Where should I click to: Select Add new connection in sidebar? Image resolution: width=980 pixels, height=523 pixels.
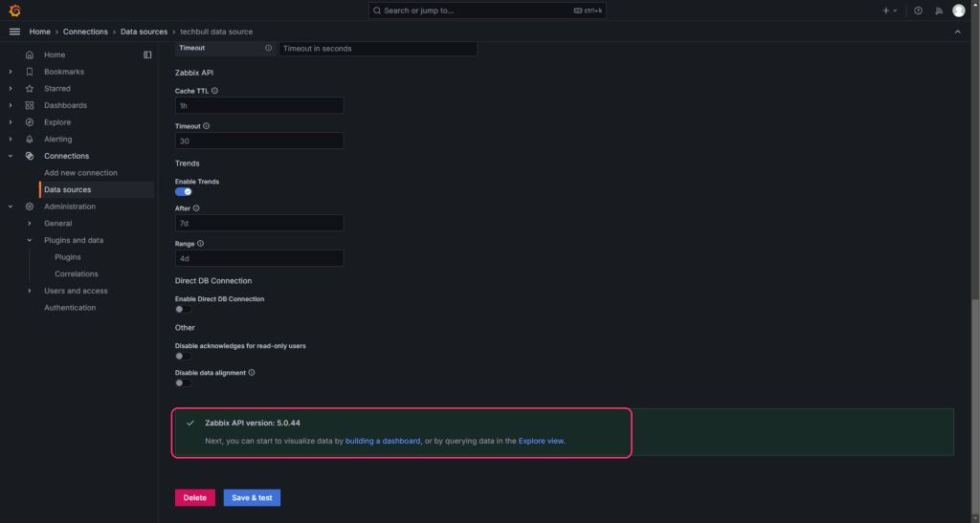(x=80, y=173)
